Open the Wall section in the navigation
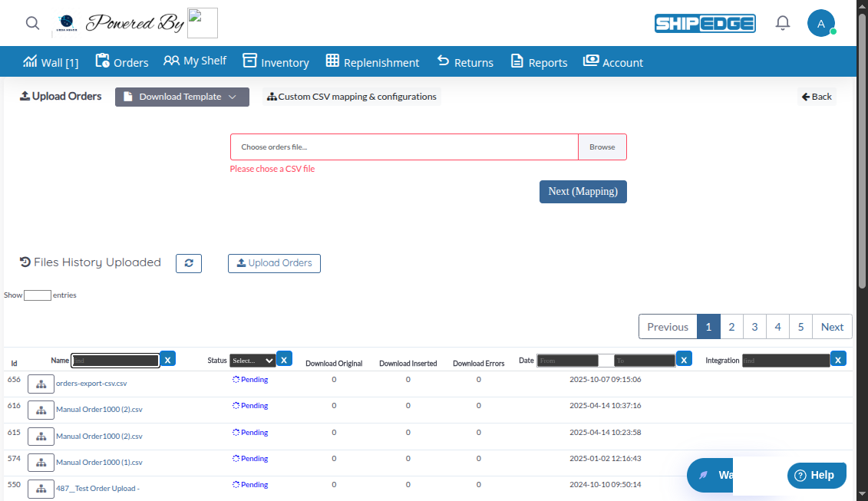 (x=51, y=61)
